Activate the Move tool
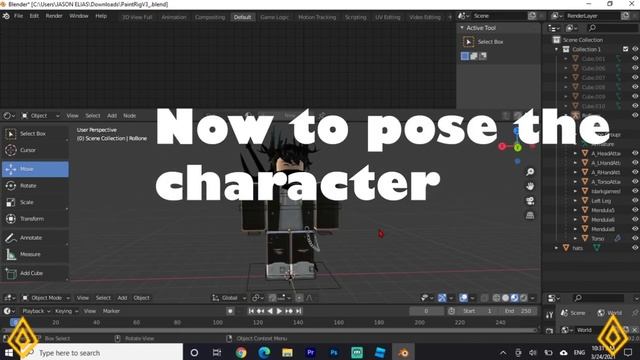 click(x=35, y=169)
